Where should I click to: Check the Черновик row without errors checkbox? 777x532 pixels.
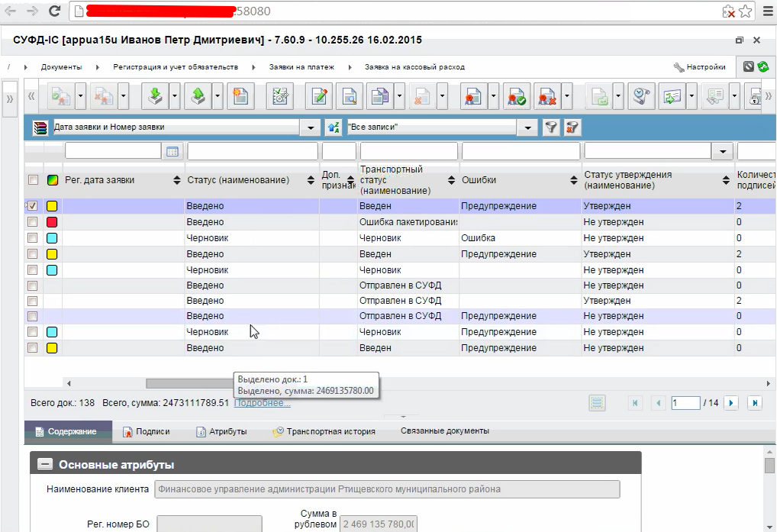(32, 270)
